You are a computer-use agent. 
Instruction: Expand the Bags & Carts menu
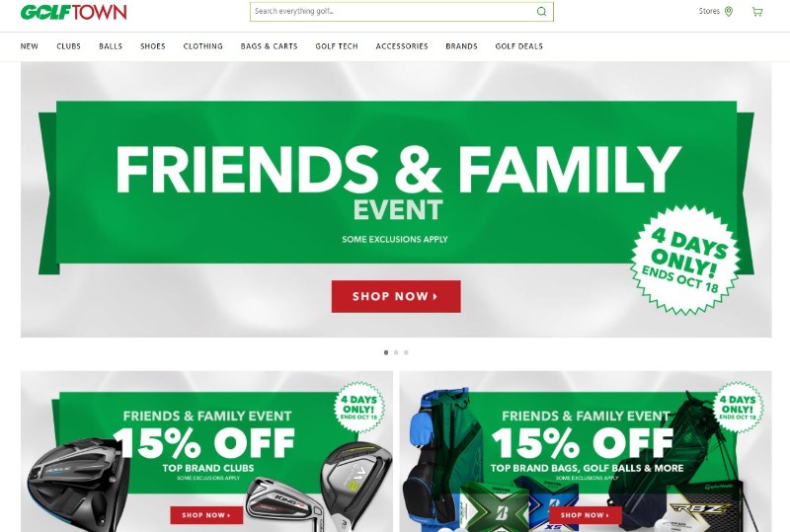coord(269,46)
